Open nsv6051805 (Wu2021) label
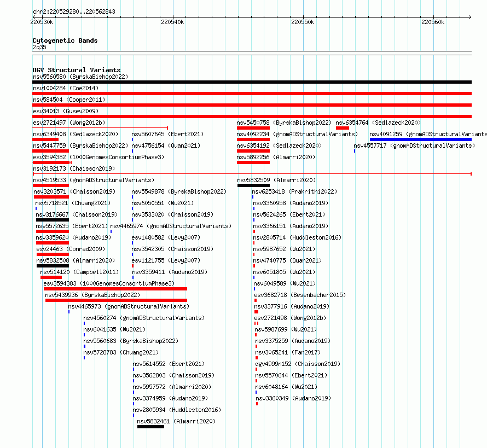Viewport: 487px width, 448px height. [x=284, y=272]
